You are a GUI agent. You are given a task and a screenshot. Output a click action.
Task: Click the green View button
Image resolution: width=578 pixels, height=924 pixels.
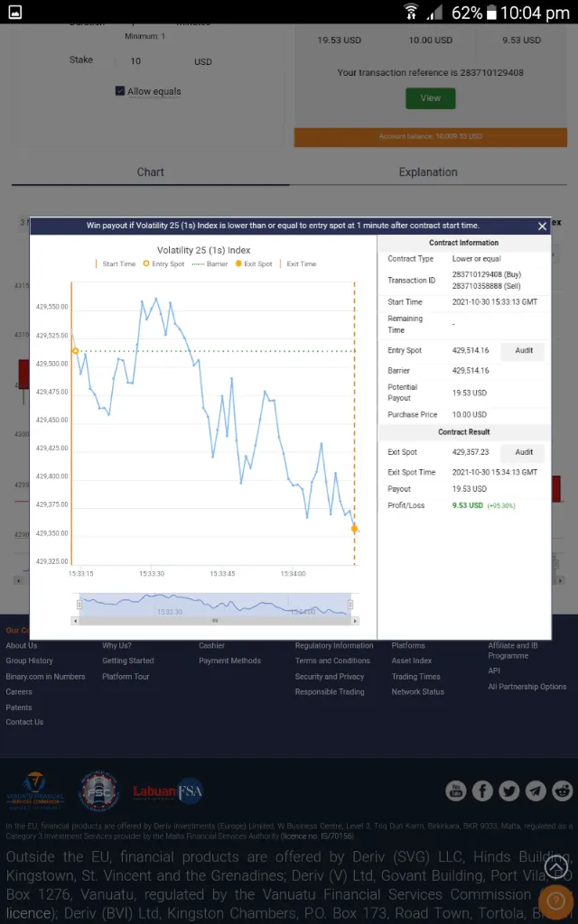[x=431, y=98]
